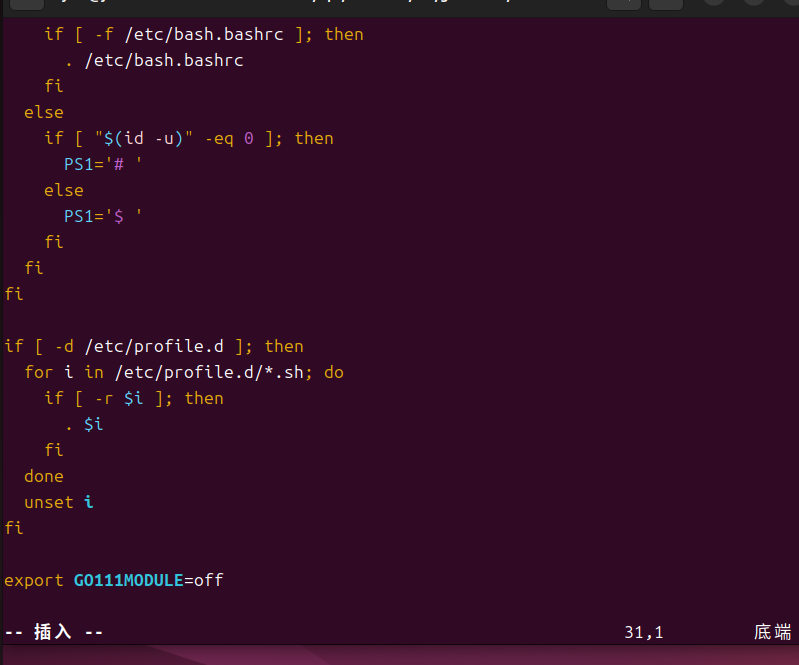Click the 31,1 cursor position indicator

644,632
